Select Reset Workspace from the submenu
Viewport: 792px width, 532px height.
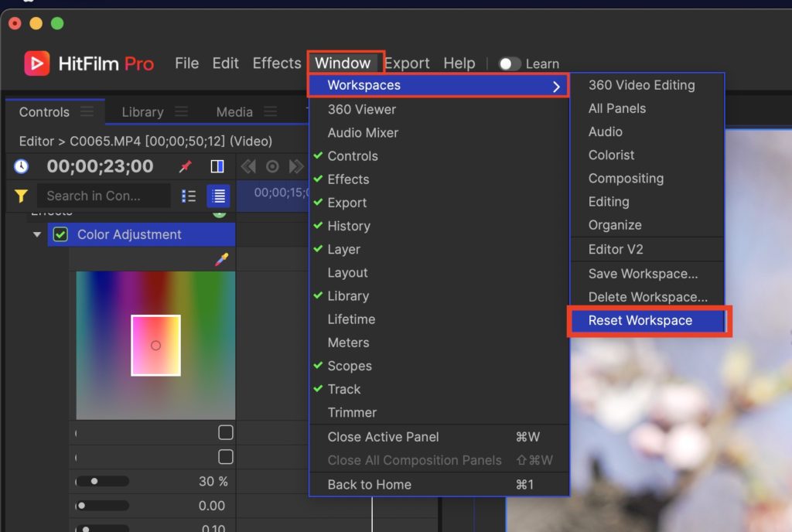tap(640, 320)
